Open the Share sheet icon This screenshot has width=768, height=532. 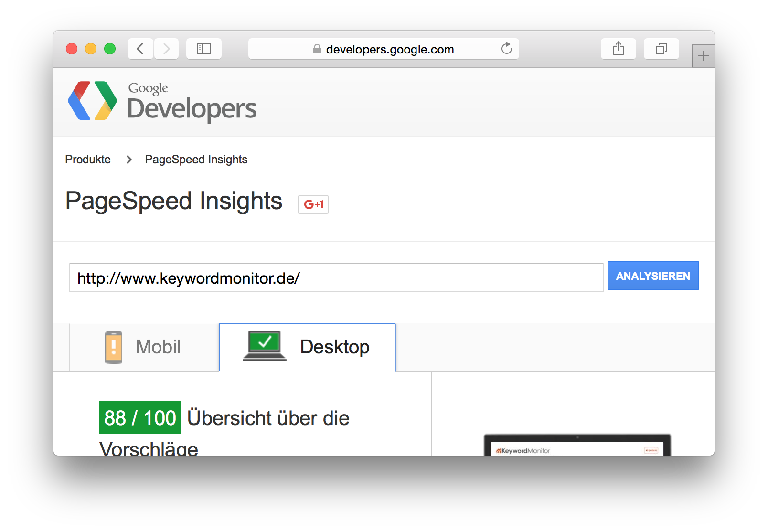click(619, 49)
